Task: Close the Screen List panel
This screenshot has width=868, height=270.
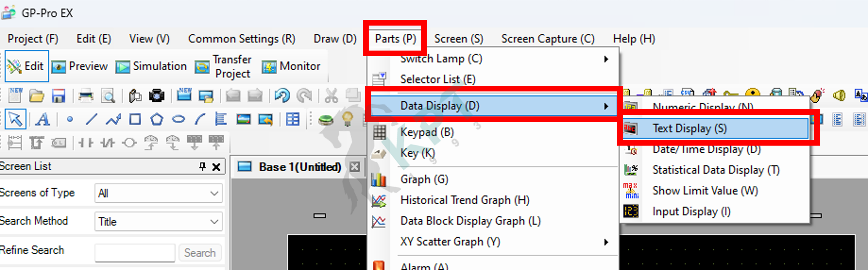Action: (216, 167)
